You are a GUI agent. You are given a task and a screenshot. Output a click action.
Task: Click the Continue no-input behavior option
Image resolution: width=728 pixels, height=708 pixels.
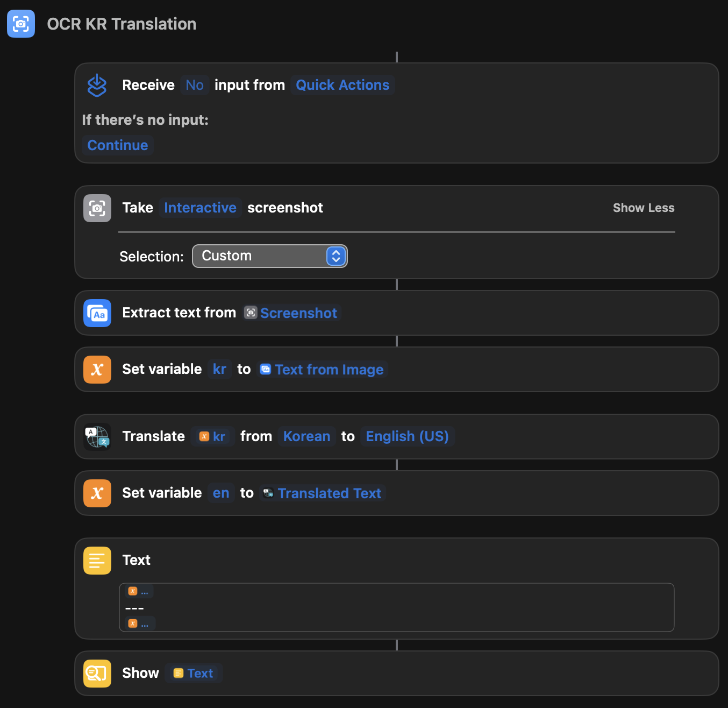[117, 145]
